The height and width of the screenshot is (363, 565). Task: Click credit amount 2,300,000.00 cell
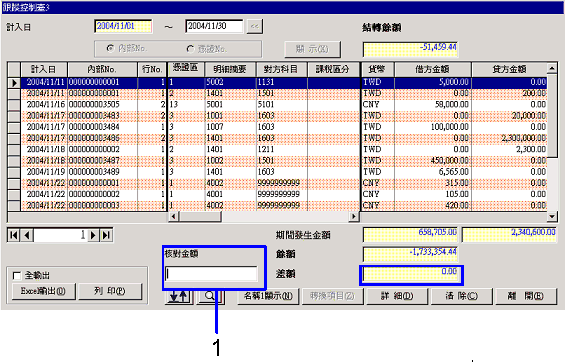point(509,138)
